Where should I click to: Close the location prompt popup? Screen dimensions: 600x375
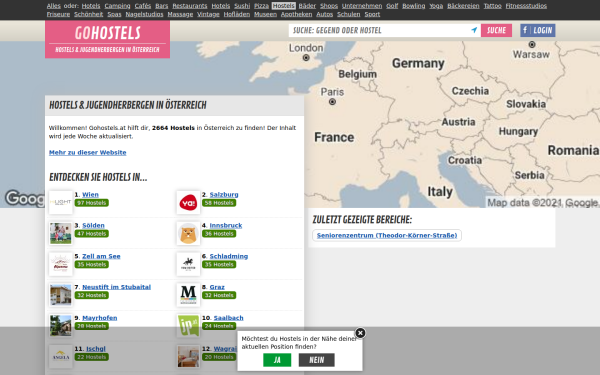click(x=360, y=333)
